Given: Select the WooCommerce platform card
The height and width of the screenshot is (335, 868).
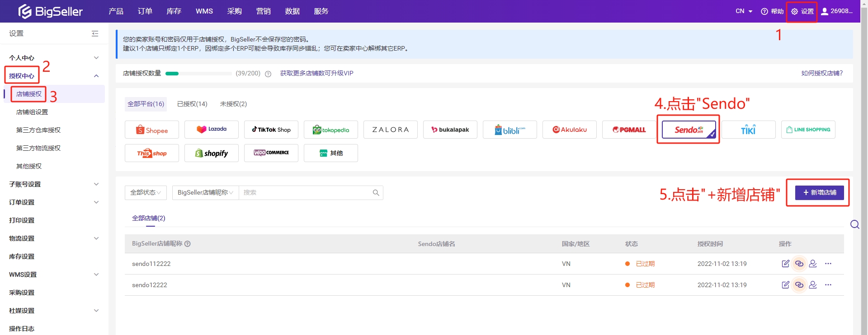Looking at the screenshot, I should click(271, 153).
